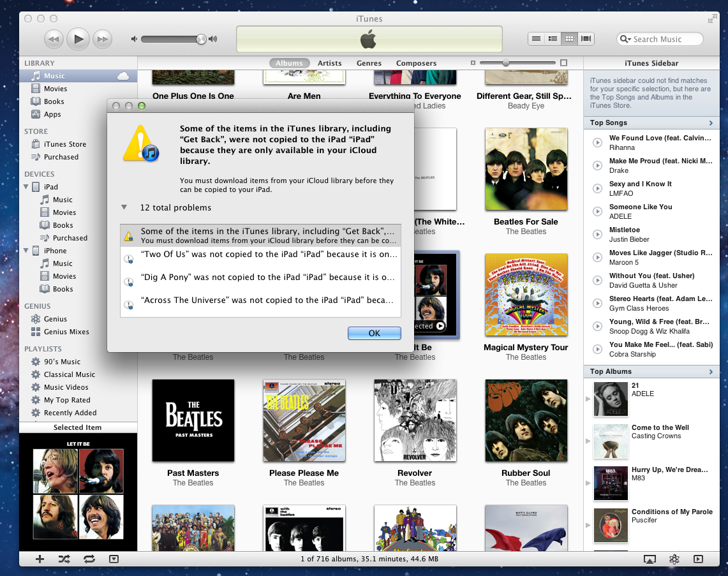The width and height of the screenshot is (728, 576).
Task: Click large artwork size icon
Action: pyautogui.click(x=563, y=63)
